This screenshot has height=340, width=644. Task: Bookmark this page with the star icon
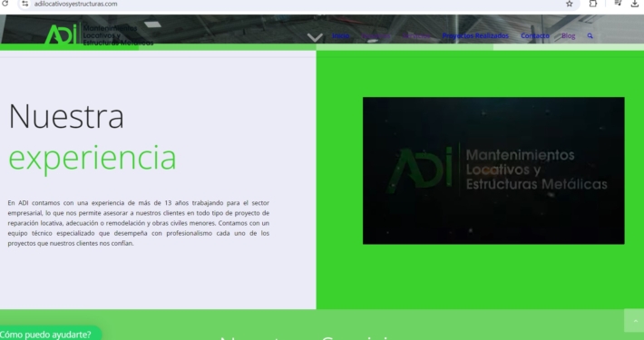click(570, 4)
